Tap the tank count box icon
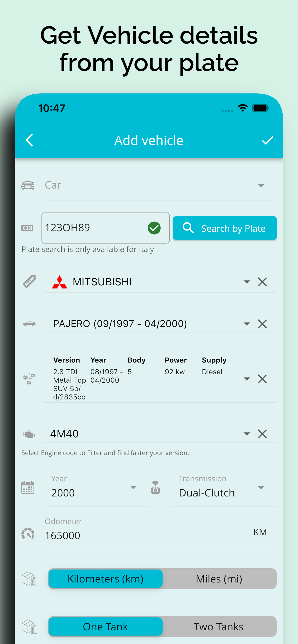The image size is (298, 644). (x=29, y=627)
